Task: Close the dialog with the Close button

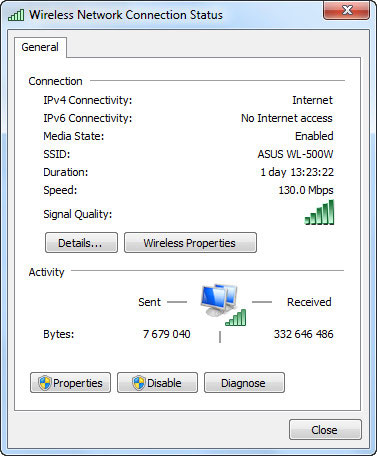Action: point(325,430)
